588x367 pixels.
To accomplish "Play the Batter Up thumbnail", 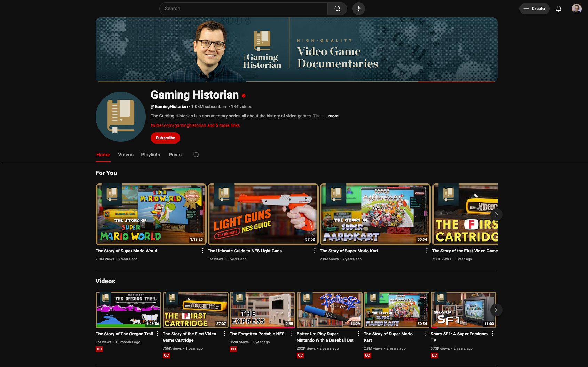I will pos(329,310).
